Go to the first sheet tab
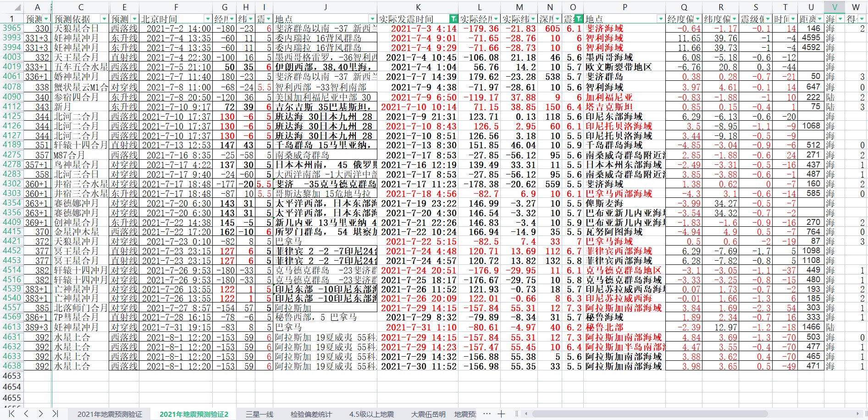This screenshot has width=868, height=420. (11, 414)
